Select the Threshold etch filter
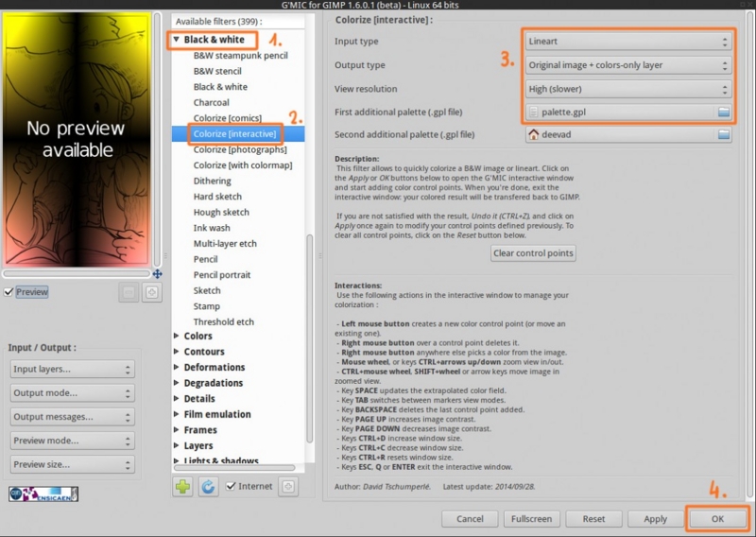This screenshot has height=537, width=756. click(224, 321)
